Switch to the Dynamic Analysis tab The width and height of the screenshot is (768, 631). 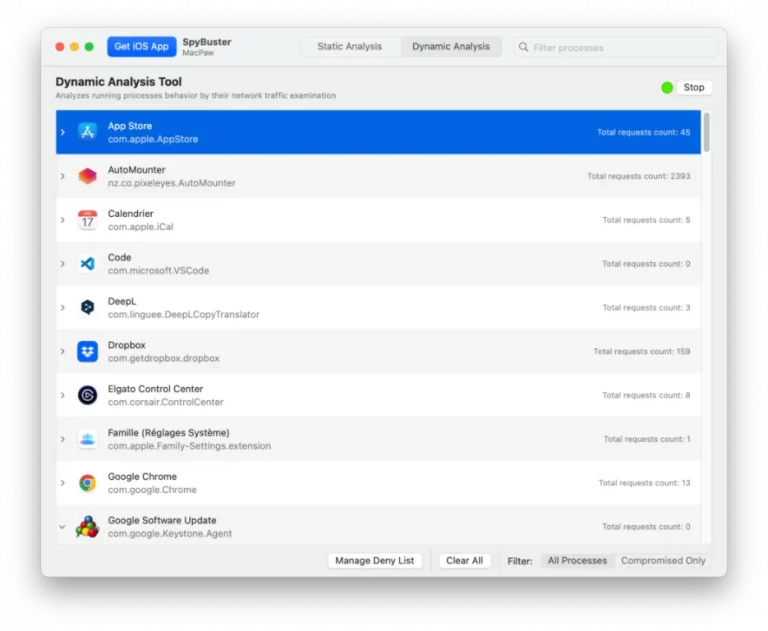451,47
